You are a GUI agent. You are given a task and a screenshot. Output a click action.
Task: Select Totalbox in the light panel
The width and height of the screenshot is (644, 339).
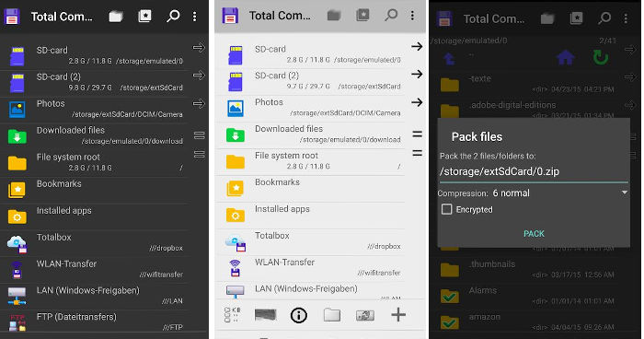coord(311,241)
